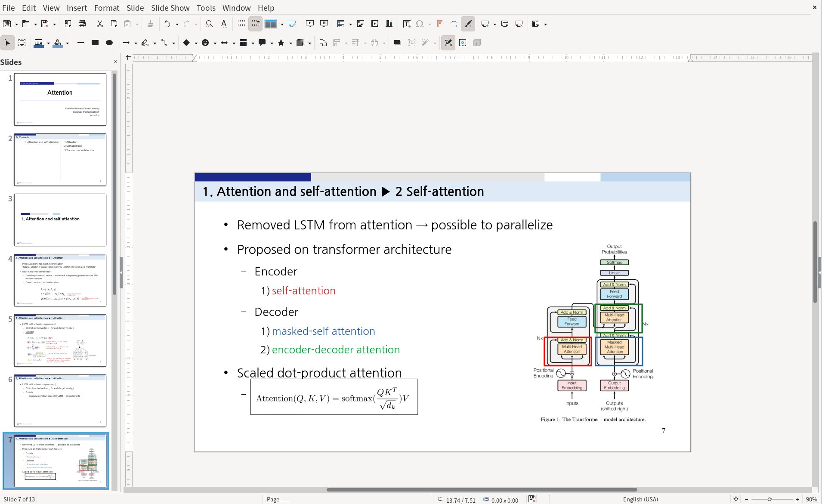The height and width of the screenshot is (504, 822).
Task: Insert Fontwork text
Action: pos(439,24)
